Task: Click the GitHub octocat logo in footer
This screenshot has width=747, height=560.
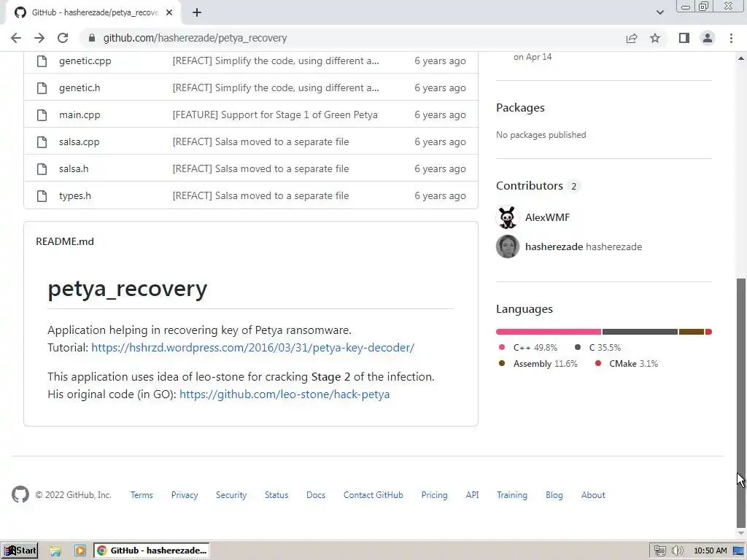Action: [x=20, y=495]
